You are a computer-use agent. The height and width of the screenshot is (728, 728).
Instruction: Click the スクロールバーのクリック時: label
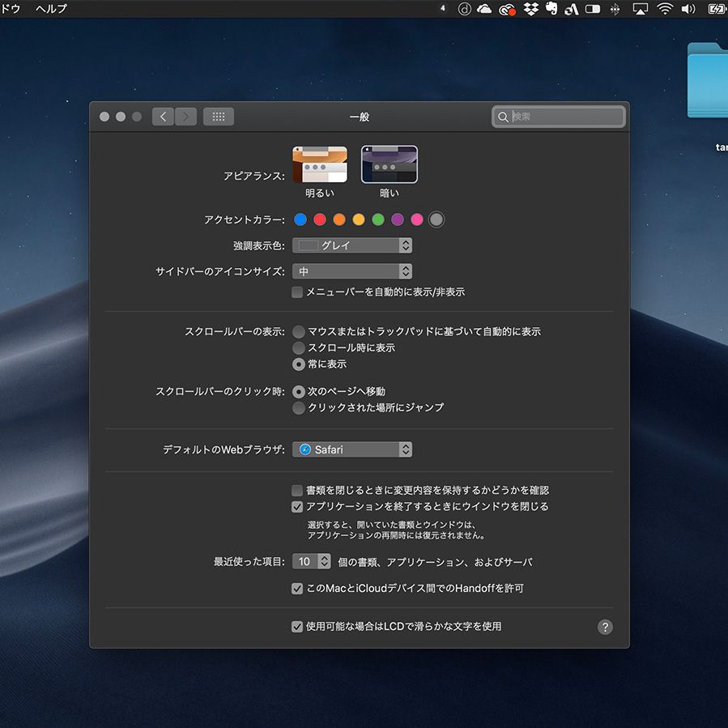pos(220,391)
